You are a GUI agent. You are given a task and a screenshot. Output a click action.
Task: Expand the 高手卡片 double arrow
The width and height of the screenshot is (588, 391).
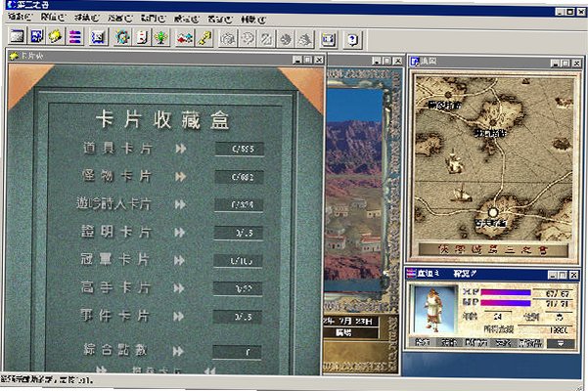(x=179, y=288)
